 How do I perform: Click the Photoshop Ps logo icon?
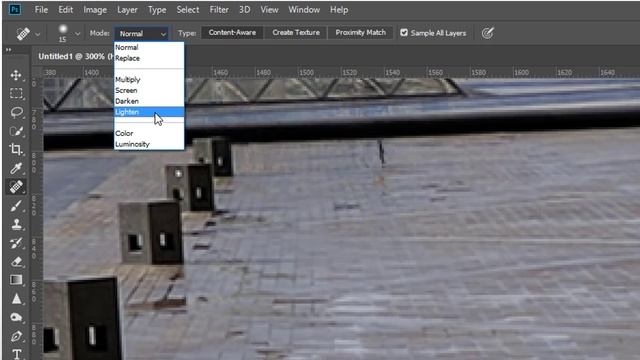(x=15, y=9)
